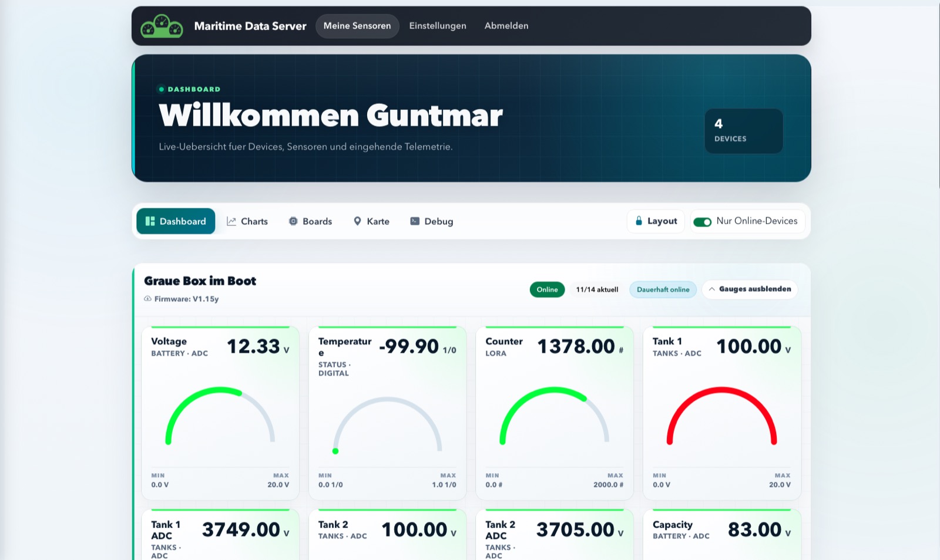
Task: Click the Karte location pin icon
Action: point(357,221)
